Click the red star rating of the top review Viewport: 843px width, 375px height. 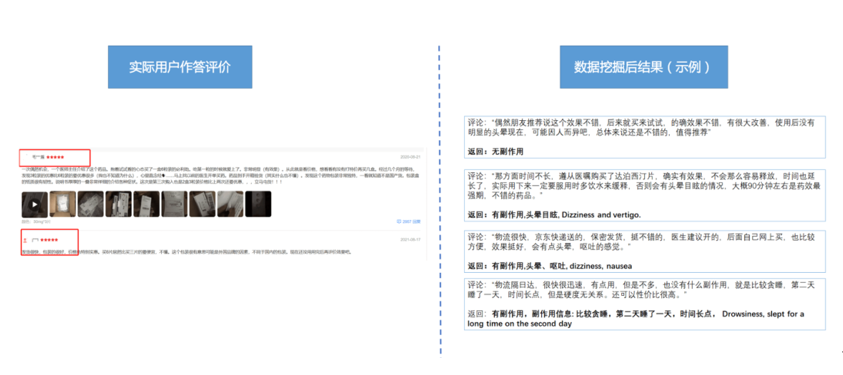55,157
